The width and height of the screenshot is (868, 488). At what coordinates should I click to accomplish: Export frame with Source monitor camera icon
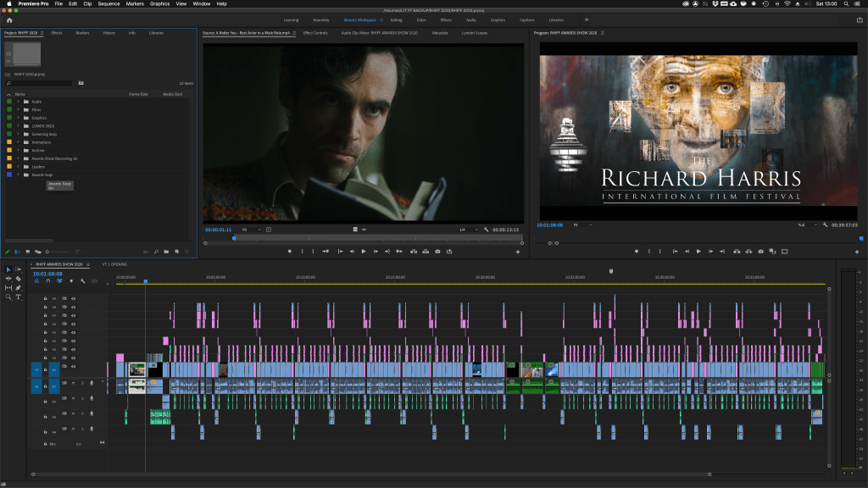pyautogui.click(x=437, y=252)
